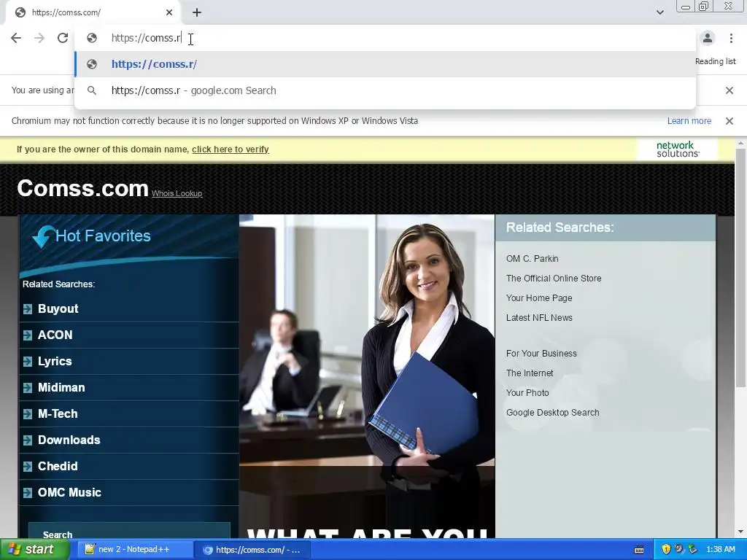Open the Buyout related search
The height and width of the screenshot is (560, 747).
tap(58, 308)
